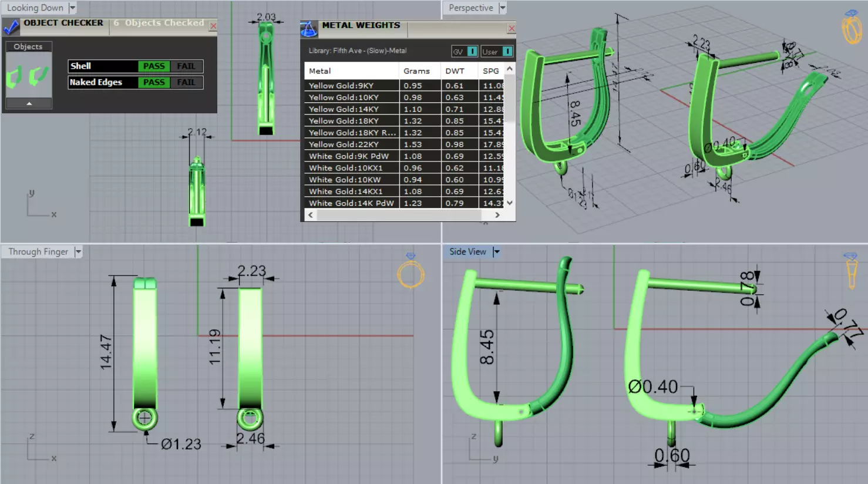Viewport: 868px width, 484px height.
Task: Click the 14.47 dimension in Through Finger
Action: pyautogui.click(x=106, y=352)
